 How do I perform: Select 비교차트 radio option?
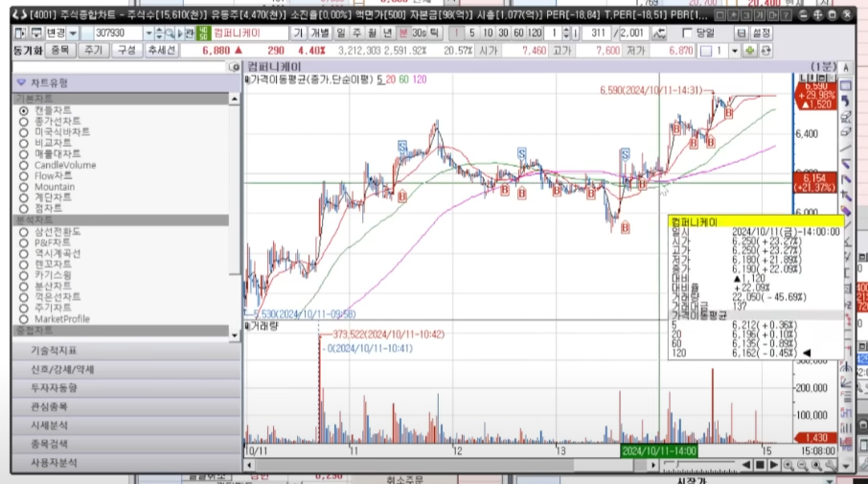tap(23, 144)
